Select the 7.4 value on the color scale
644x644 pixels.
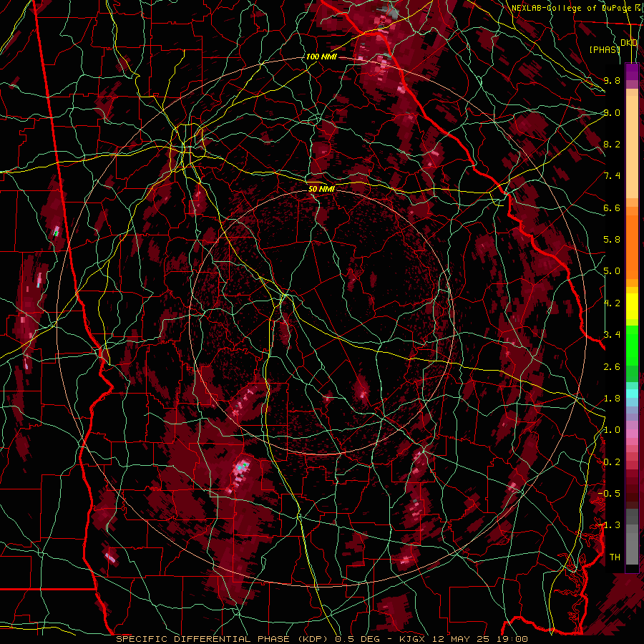pyautogui.click(x=612, y=176)
